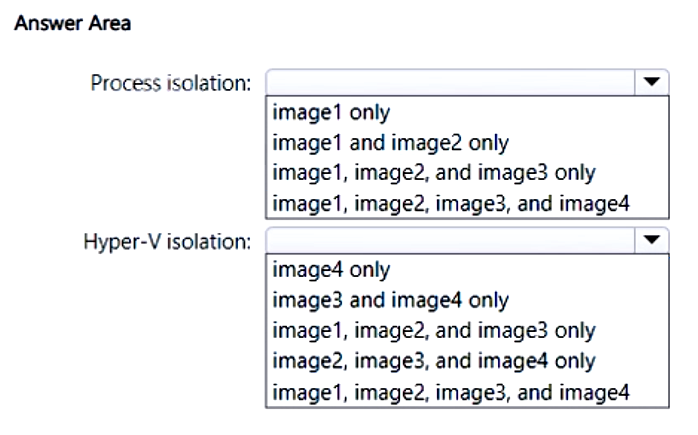Select all four images under Hyper-V isolation
Viewport: 698px width, 435px height.
[x=450, y=392]
